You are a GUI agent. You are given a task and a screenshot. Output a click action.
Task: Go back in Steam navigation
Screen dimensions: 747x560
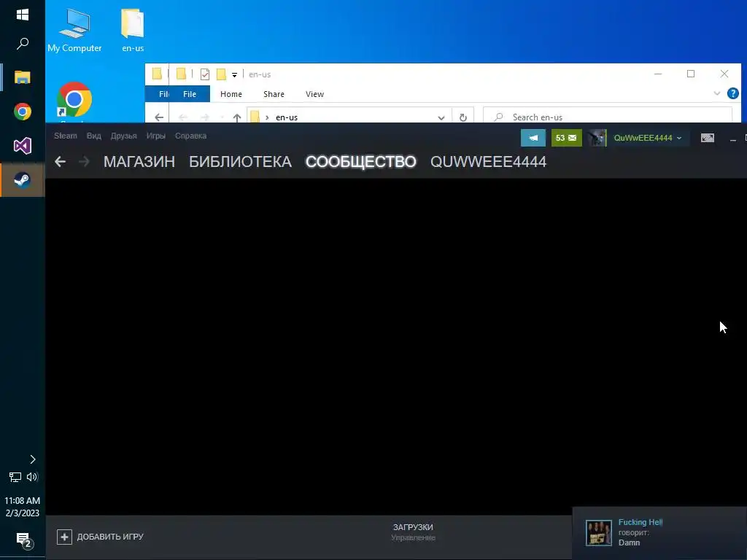(x=60, y=161)
